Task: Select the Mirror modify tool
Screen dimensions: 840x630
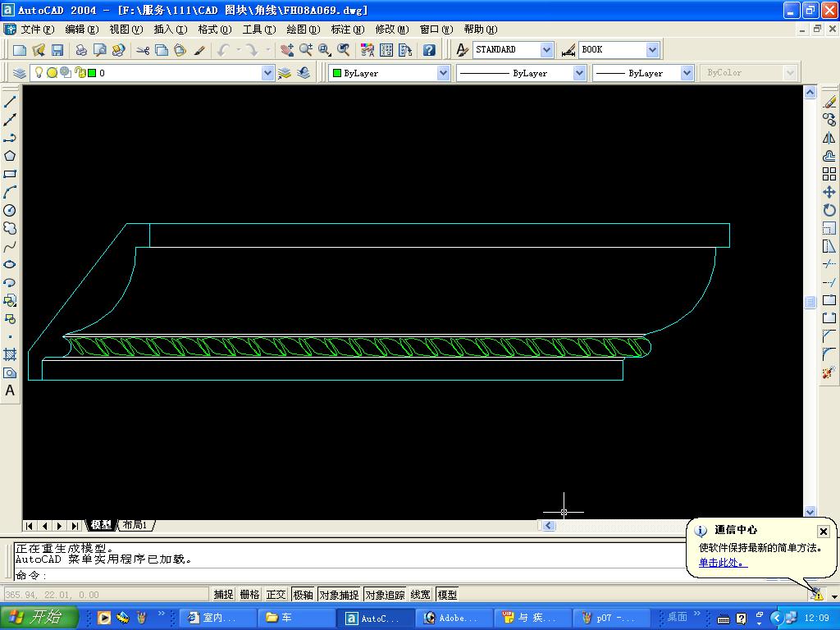Action: click(x=829, y=138)
